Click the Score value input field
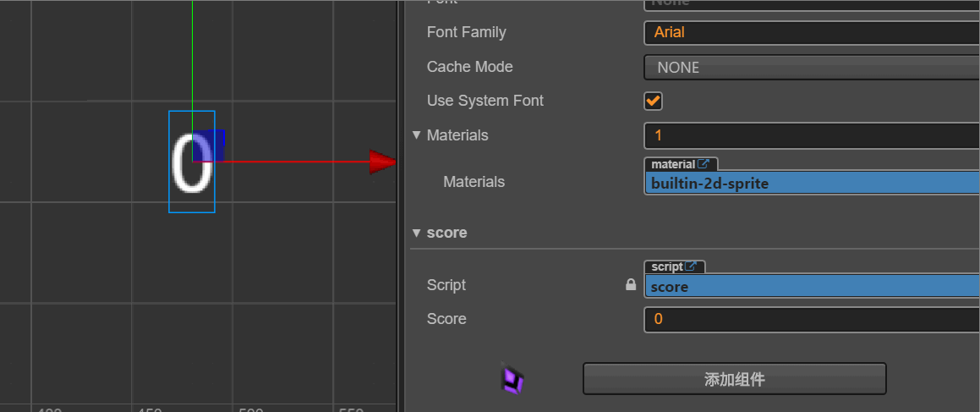Viewport: 980px width, 412px height. [x=812, y=319]
